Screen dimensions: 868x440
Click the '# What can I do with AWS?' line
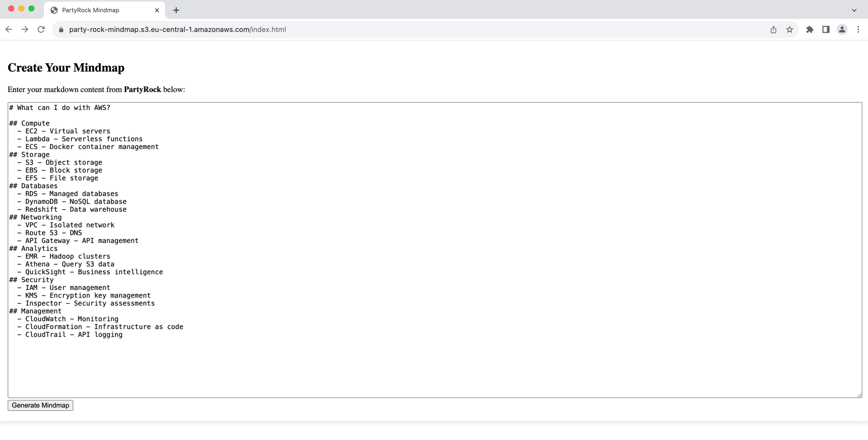click(x=60, y=108)
